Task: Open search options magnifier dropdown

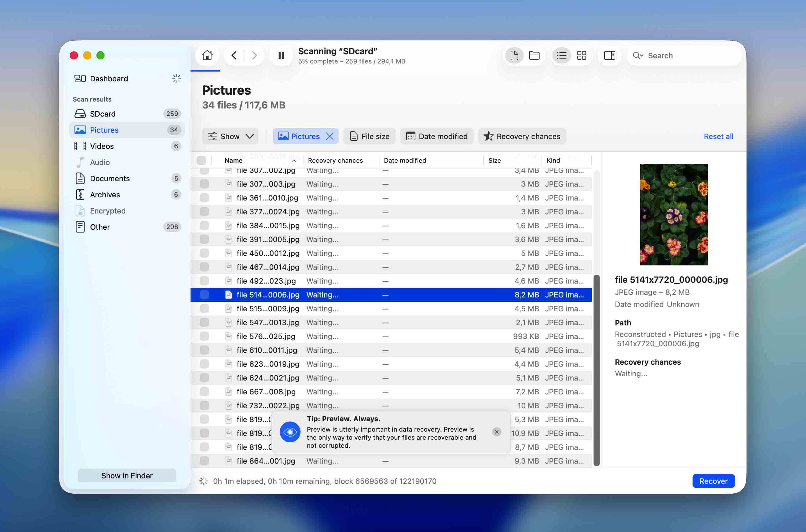Action: pyautogui.click(x=638, y=55)
